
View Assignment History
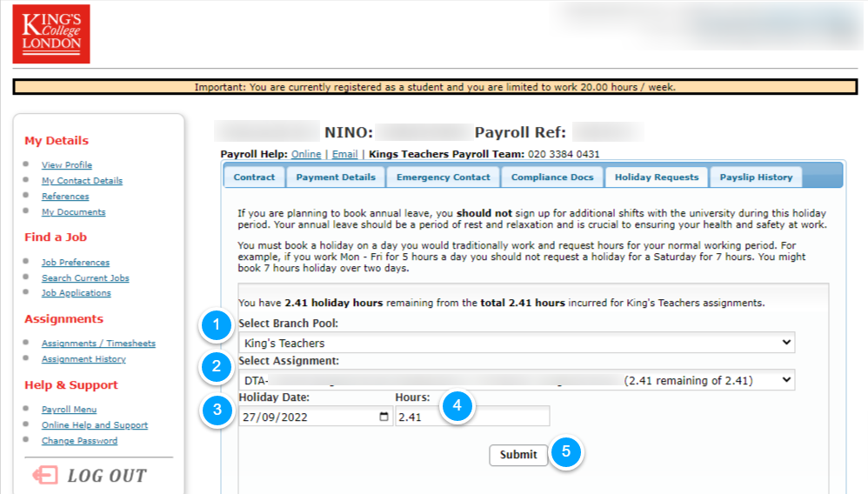coord(83,359)
